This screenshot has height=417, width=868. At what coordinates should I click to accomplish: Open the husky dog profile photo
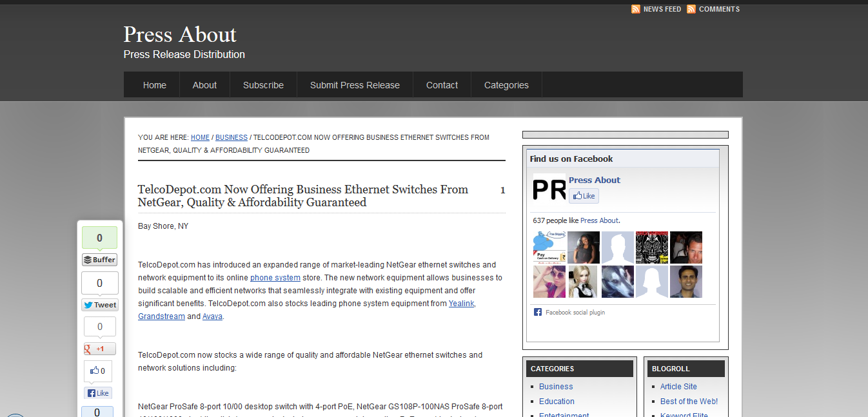point(618,282)
